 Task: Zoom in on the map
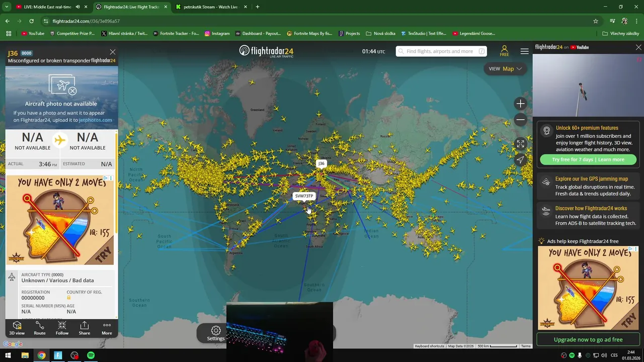[x=520, y=104]
